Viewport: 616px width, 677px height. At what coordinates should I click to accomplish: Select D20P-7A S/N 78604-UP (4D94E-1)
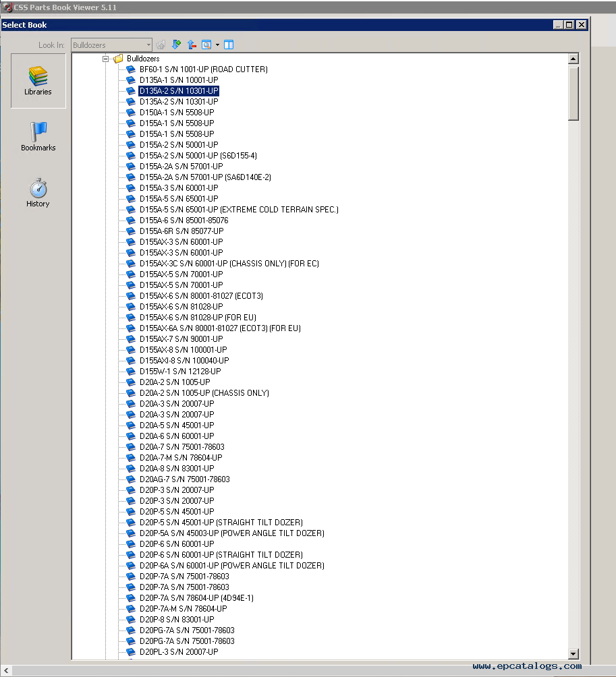click(x=196, y=598)
